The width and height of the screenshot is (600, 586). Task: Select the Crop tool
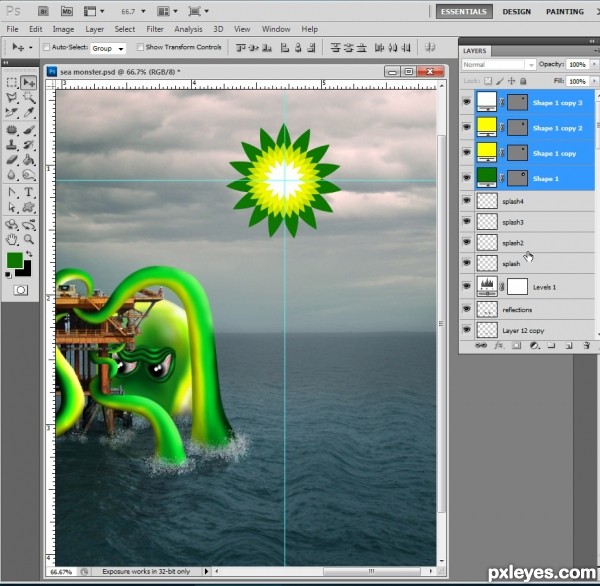click(12, 113)
